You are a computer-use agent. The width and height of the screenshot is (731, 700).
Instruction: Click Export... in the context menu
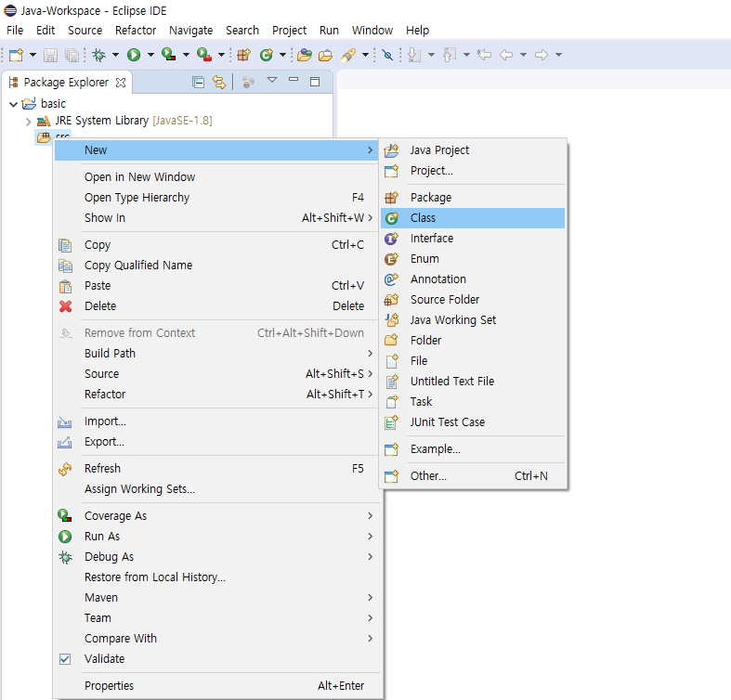[216, 442]
